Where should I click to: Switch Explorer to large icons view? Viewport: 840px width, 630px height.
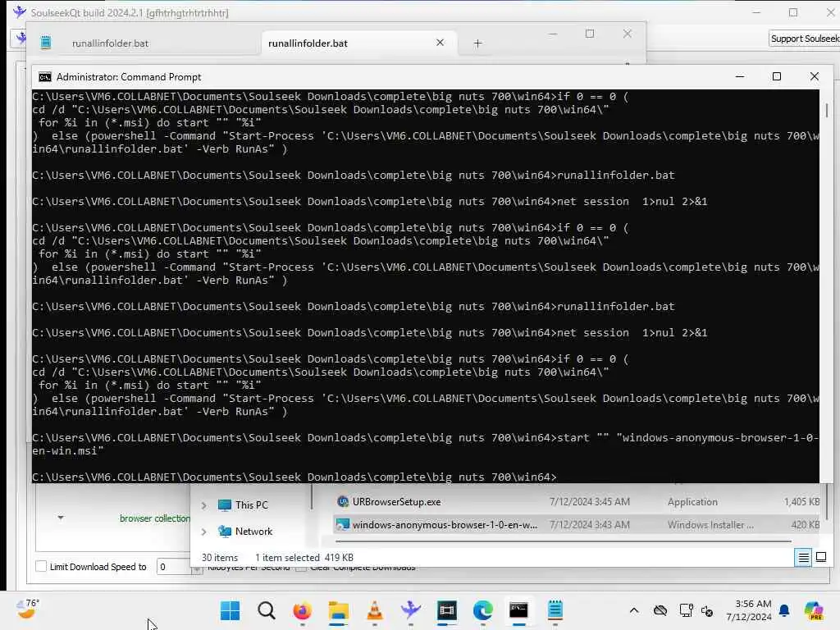coord(820,558)
